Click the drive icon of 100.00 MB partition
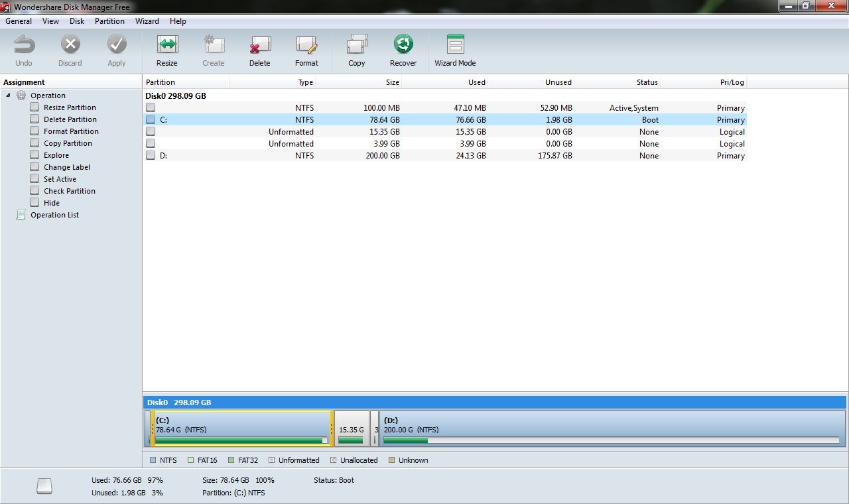Viewport: 849px width, 504px height. (151, 107)
